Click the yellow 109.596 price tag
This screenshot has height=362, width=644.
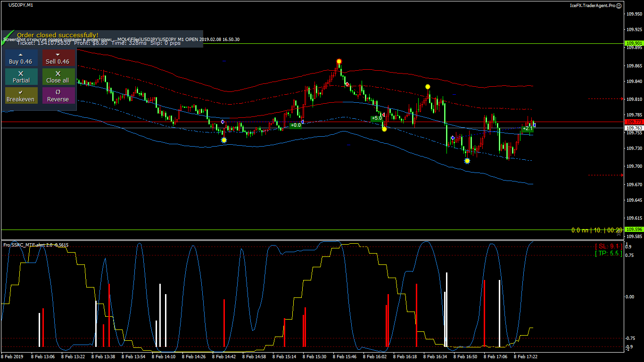tap(634, 230)
